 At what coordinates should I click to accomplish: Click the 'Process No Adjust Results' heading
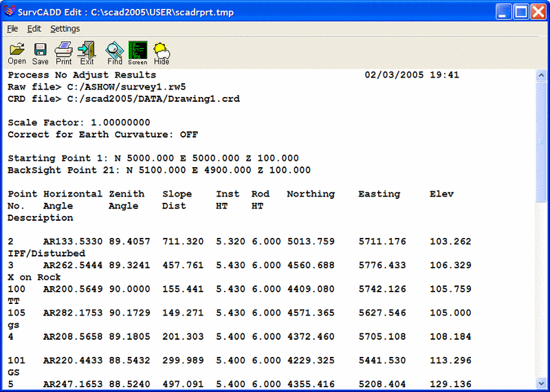pos(82,75)
